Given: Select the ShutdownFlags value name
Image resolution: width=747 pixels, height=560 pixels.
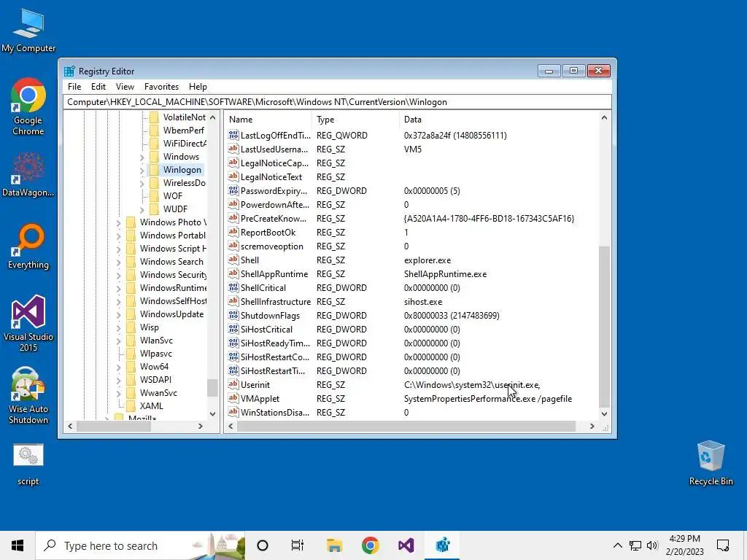Looking at the screenshot, I should [x=270, y=316].
